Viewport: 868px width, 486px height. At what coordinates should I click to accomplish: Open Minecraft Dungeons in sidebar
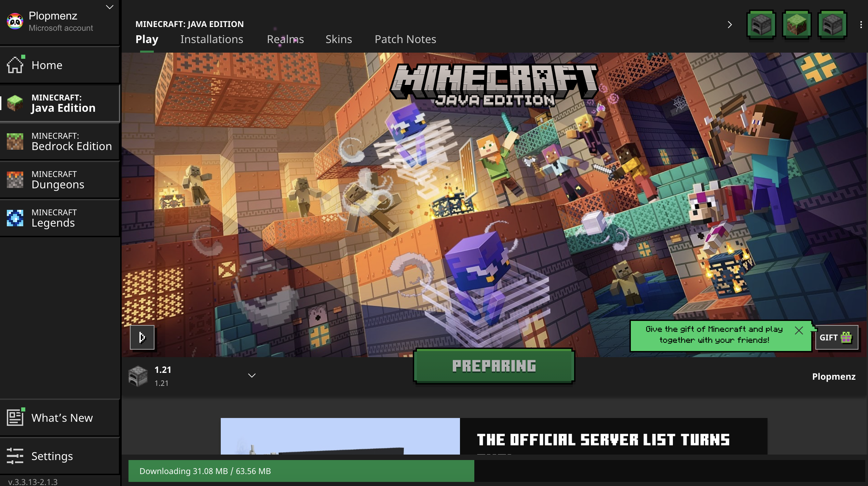[60, 180]
